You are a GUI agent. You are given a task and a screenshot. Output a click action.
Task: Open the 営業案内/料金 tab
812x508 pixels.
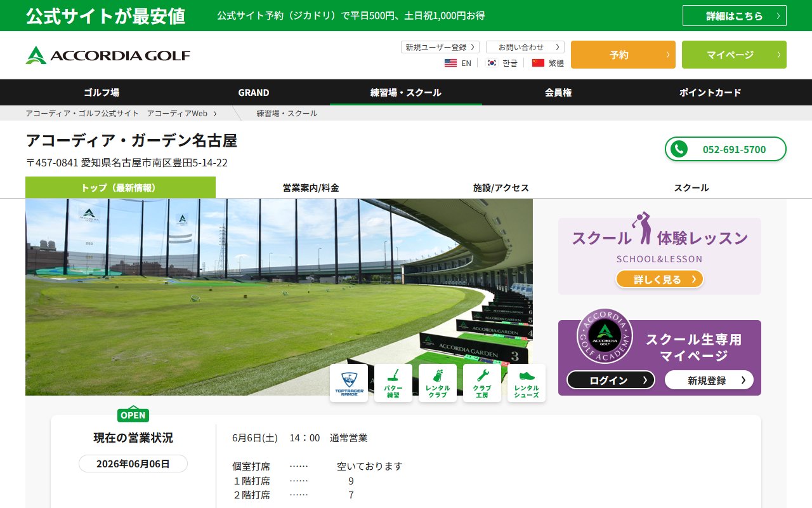point(311,188)
